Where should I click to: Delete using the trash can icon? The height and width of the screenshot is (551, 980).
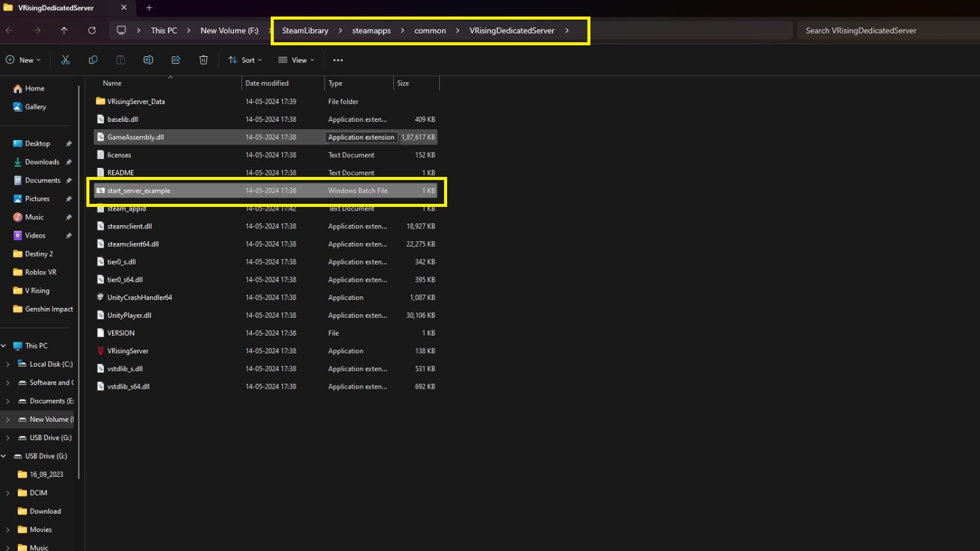click(x=203, y=59)
